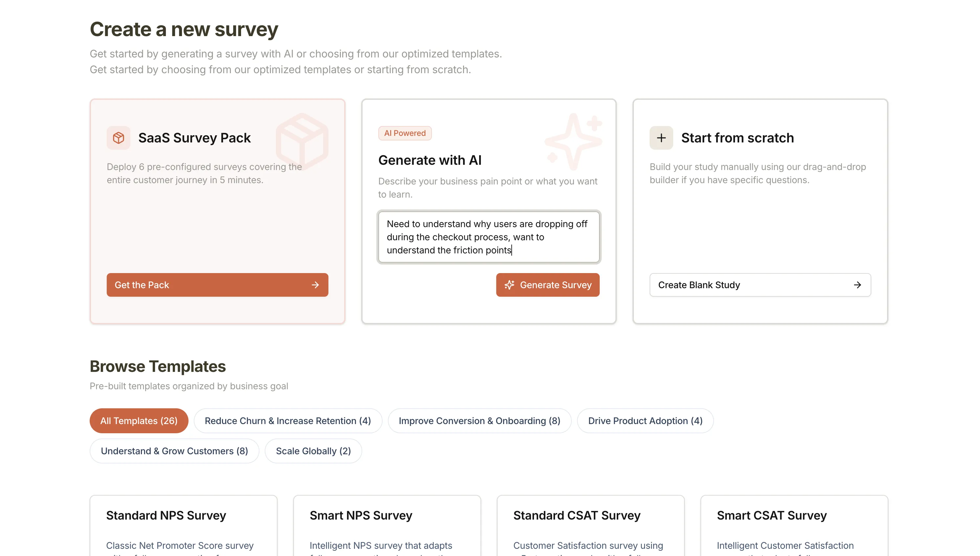Viewport: 980px width, 556px height.
Task: Switch to Improve Conversion & Onboarding category
Action: tap(479, 420)
